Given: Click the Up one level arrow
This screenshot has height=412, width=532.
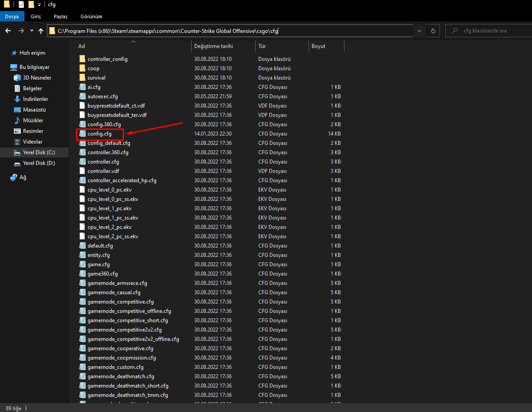Looking at the screenshot, I should coord(41,31).
